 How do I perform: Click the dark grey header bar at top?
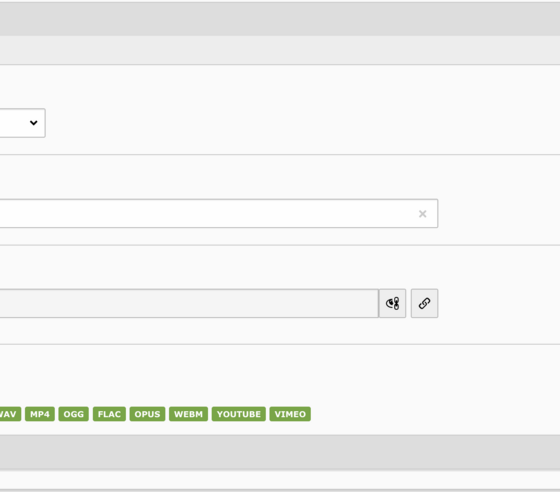[x=280, y=19]
